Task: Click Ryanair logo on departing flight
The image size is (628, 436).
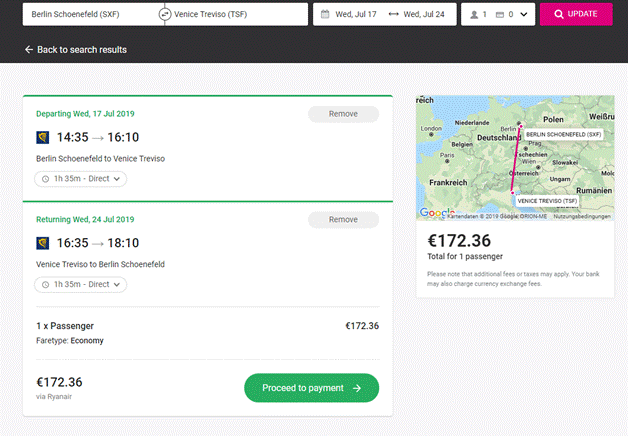Action: [43, 137]
